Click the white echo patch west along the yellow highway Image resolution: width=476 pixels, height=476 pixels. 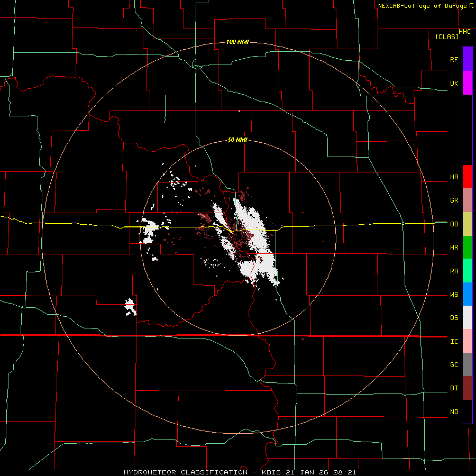pyautogui.click(x=149, y=231)
